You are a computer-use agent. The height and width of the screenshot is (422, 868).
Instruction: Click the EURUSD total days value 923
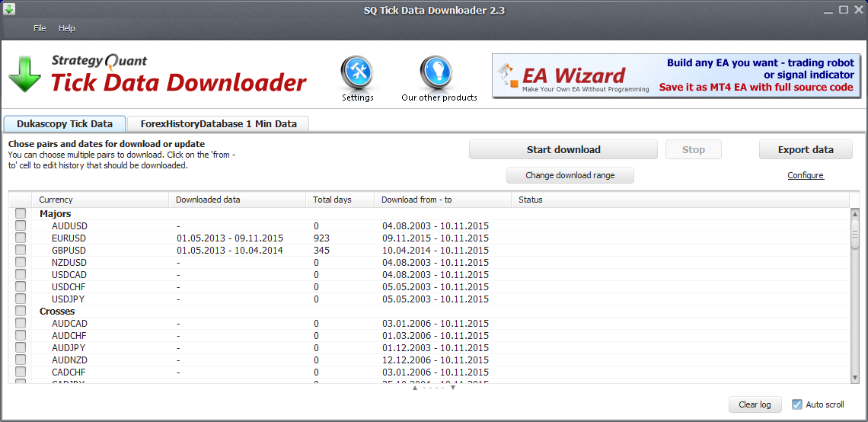click(321, 238)
